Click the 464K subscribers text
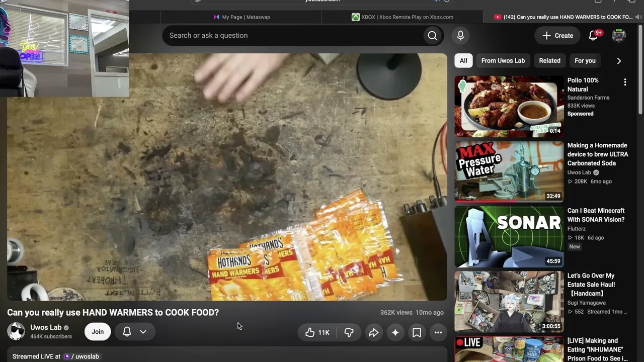644x362 pixels. pyautogui.click(x=51, y=336)
